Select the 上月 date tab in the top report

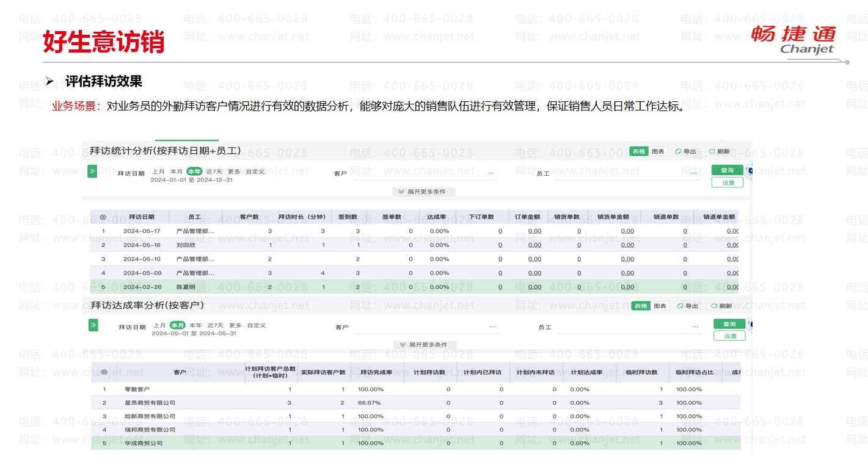(x=158, y=172)
